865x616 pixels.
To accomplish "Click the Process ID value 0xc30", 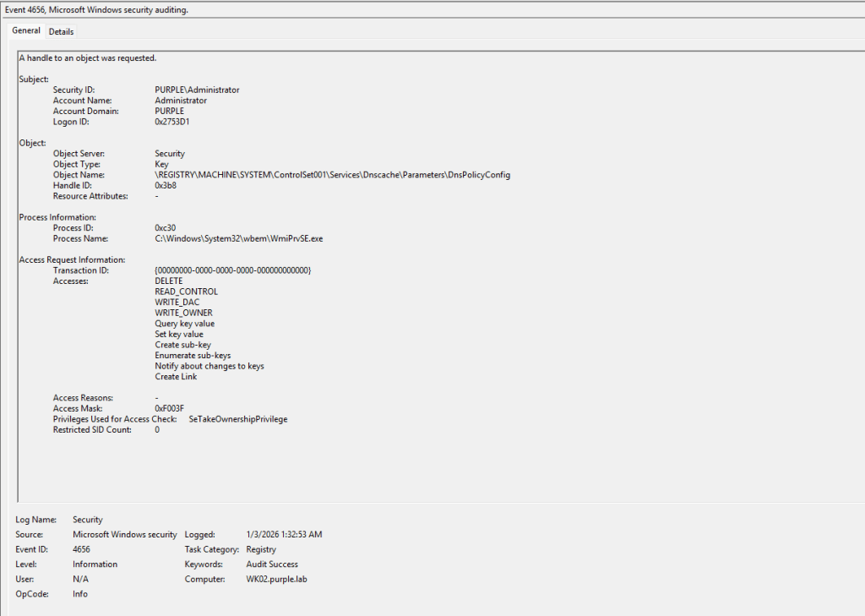I will tap(166, 228).
